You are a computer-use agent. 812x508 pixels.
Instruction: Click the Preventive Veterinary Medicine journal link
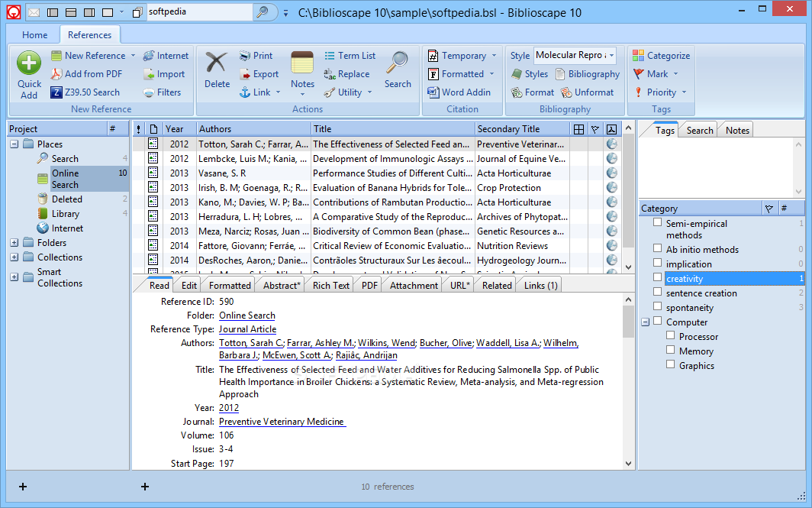click(x=282, y=422)
